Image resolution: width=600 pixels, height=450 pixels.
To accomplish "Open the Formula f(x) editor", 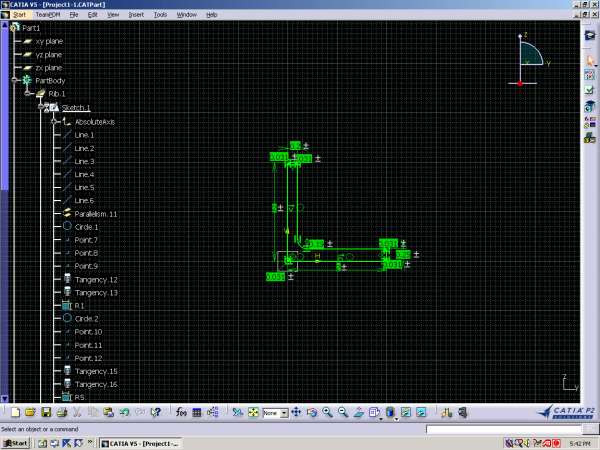I will pyautogui.click(x=181, y=412).
